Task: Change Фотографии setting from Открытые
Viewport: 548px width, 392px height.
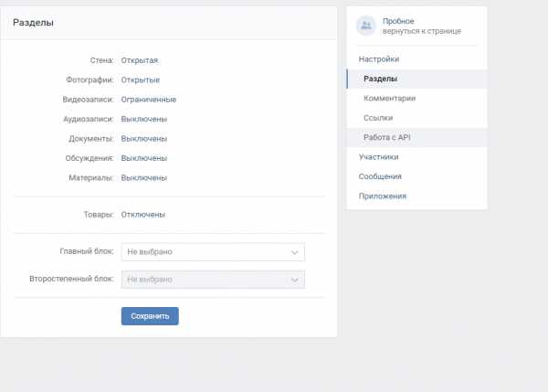Action: pos(140,80)
